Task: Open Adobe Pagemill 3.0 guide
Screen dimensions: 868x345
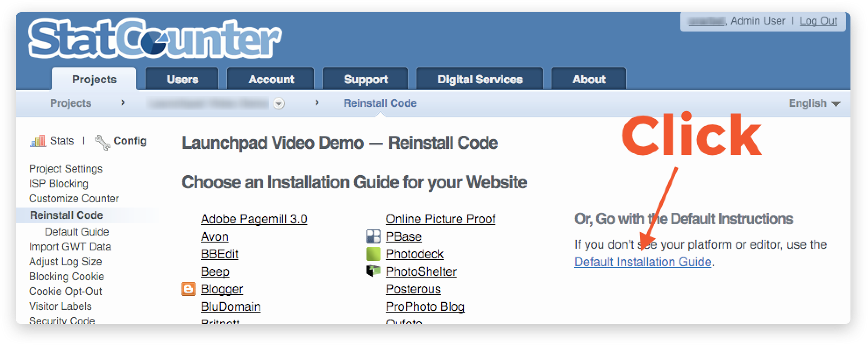Action: (x=254, y=219)
